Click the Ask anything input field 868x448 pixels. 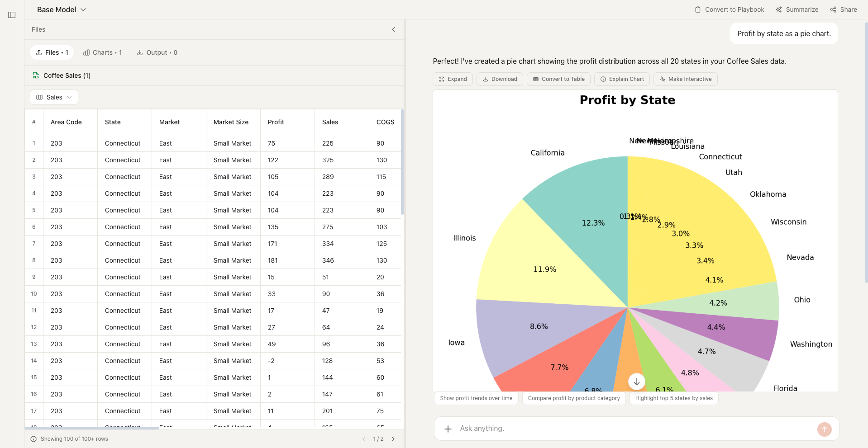pyautogui.click(x=588, y=428)
